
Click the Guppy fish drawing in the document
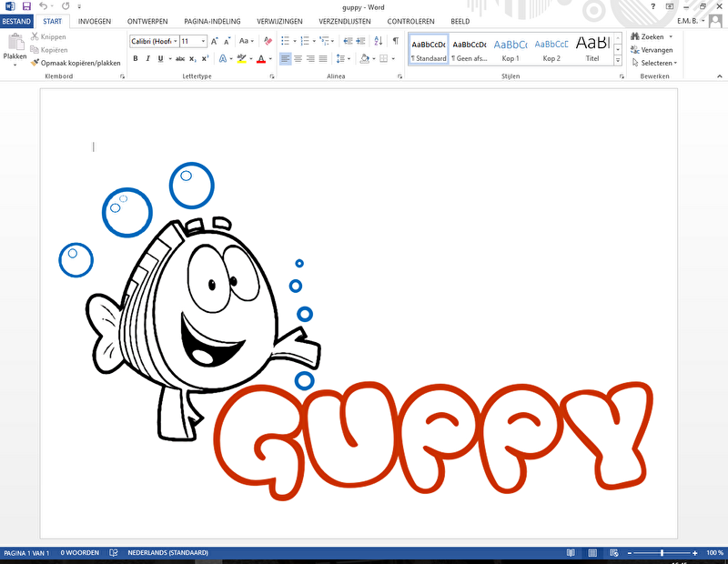click(203, 328)
